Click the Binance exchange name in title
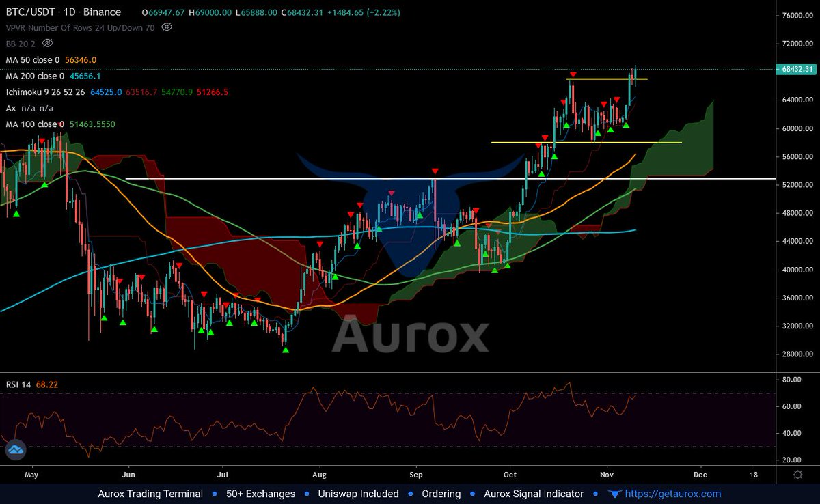This screenshot has height=504, width=820. [102, 12]
